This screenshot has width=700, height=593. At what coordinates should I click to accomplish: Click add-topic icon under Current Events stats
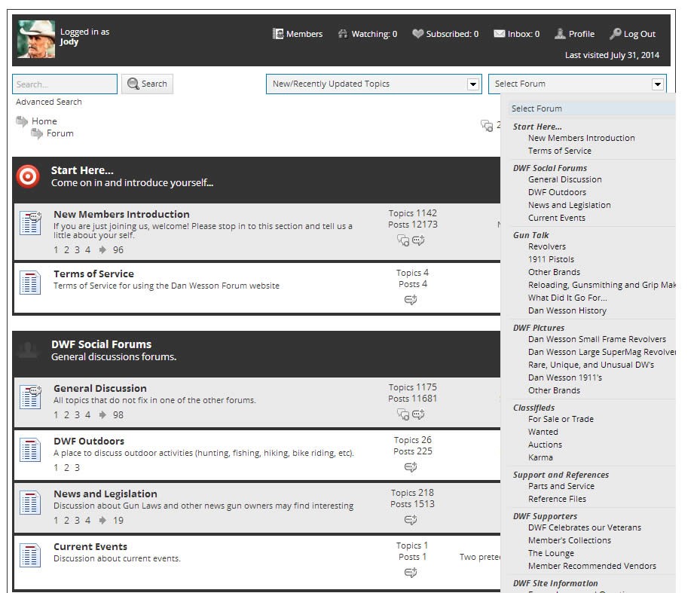pos(411,573)
